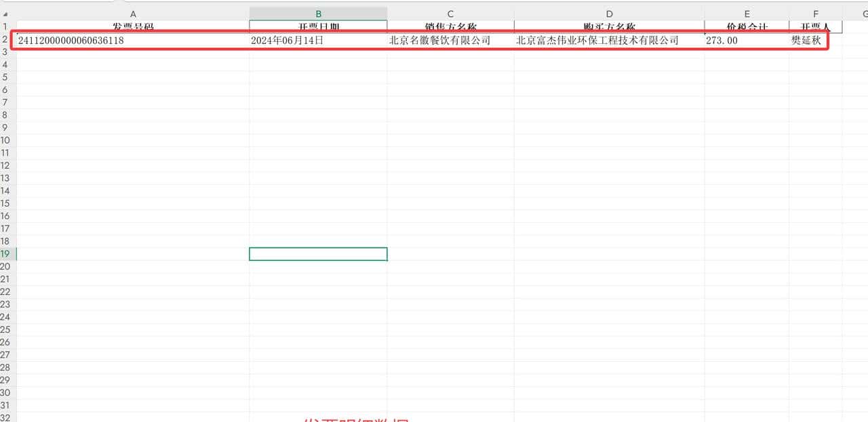Select column header F
Viewport: 868px width, 422px height.
point(815,13)
